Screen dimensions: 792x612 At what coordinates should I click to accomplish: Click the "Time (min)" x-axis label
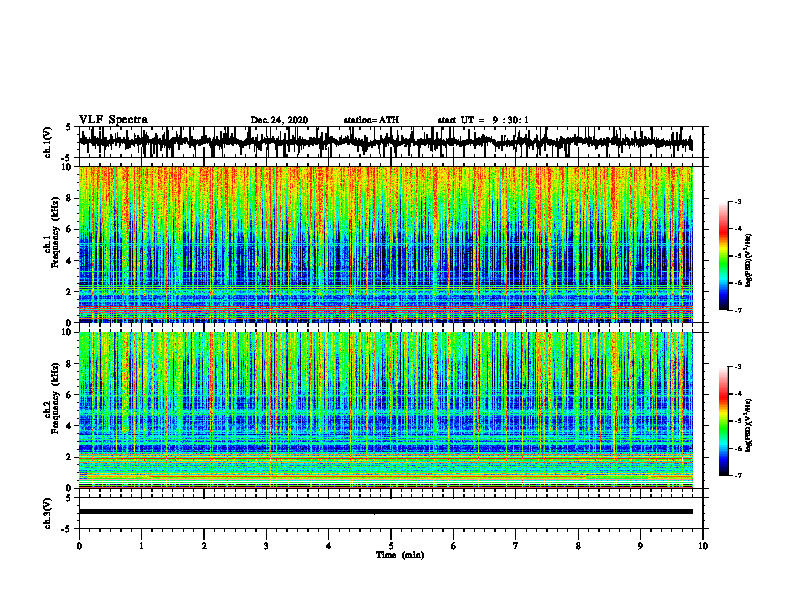(400, 555)
